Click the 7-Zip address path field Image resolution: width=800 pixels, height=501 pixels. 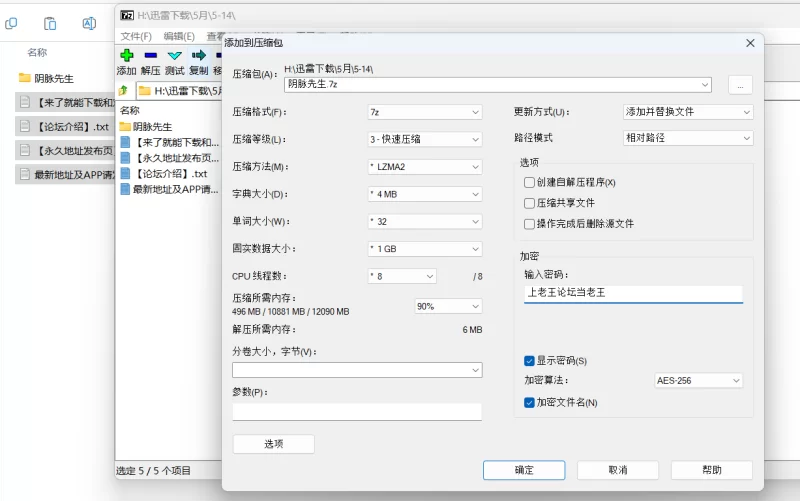click(x=180, y=91)
